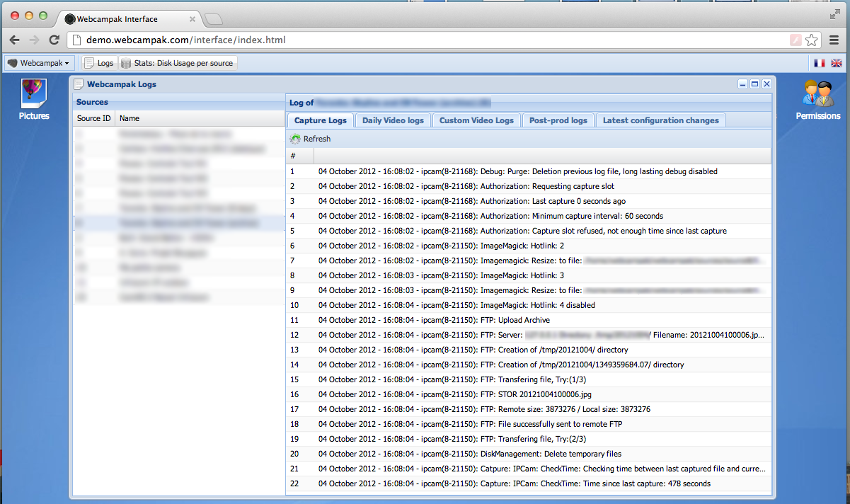Sort sources by the Source ID column header

[x=94, y=119]
